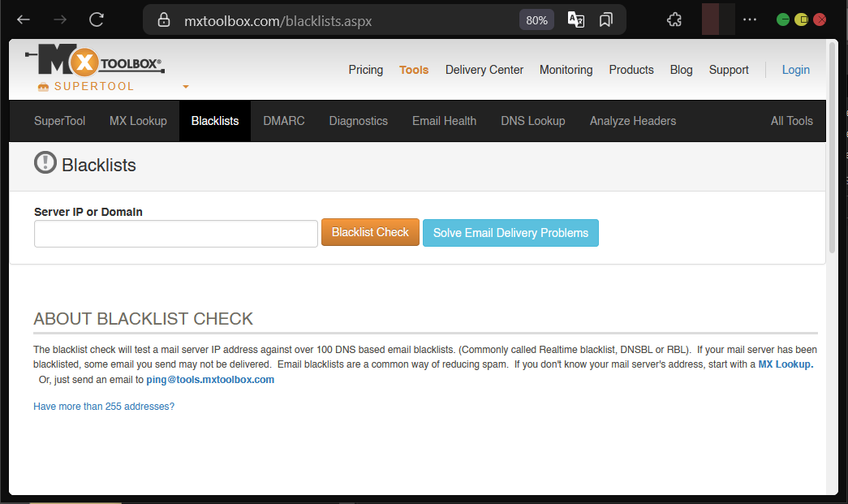Viewport: 848px width, 504px height.
Task: Click Solve Email Delivery Problems button
Action: pos(510,233)
